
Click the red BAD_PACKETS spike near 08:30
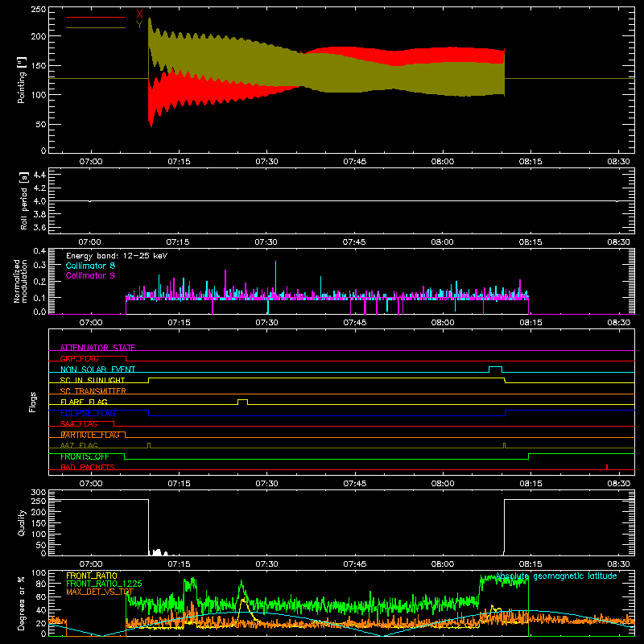click(x=607, y=467)
